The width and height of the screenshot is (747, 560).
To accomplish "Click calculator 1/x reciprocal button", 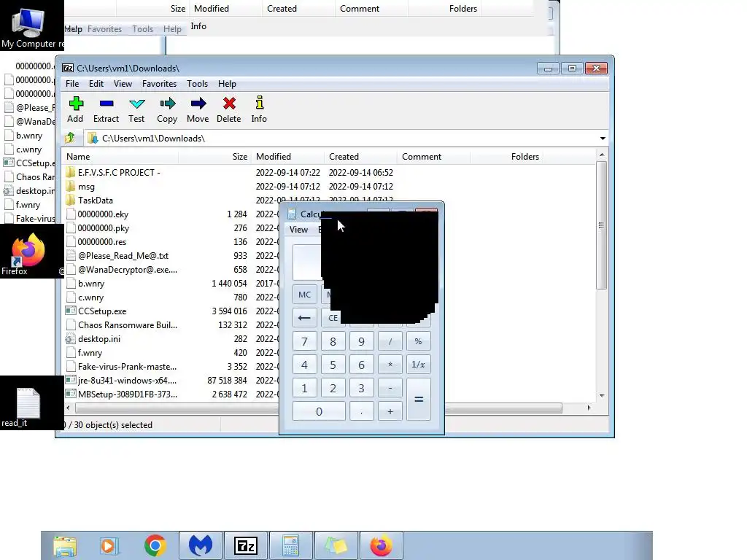I will [x=419, y=365].
